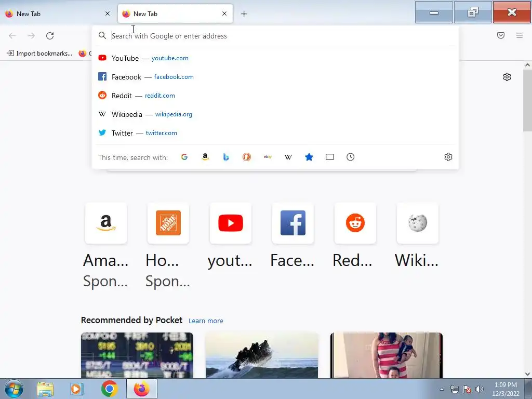This screenshot has width=532, height=399.
Task: Select the Wikipedia search shortcut icon
Action: click(x=288, y=157)
